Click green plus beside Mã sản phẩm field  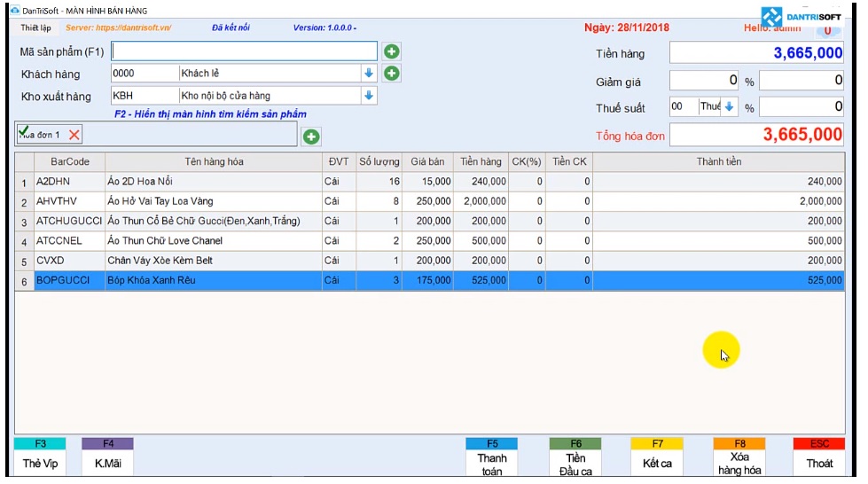pos(391,51)
